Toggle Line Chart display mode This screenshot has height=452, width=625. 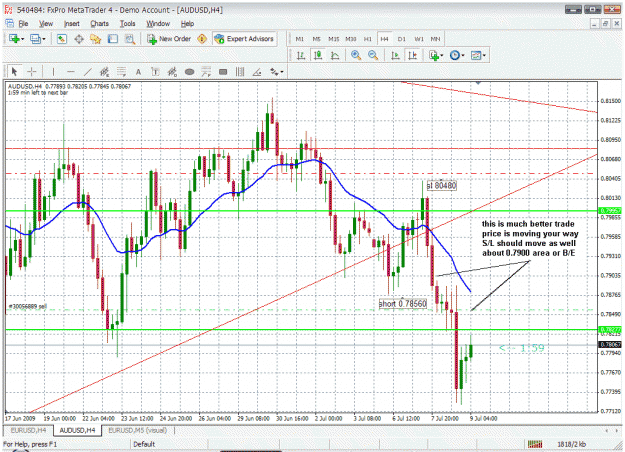pyautogui.click(x=335, y=55)
